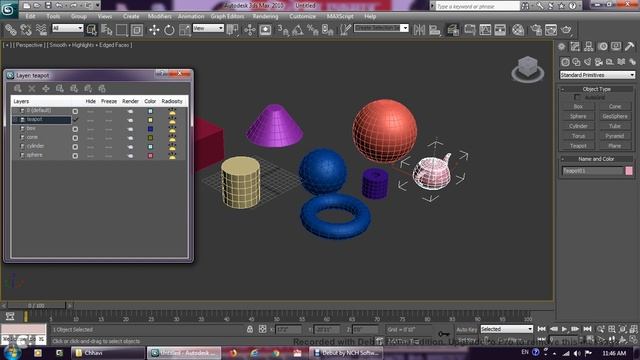
Task: Toggle the 3D Snaps icon
Action: point(282,30)
